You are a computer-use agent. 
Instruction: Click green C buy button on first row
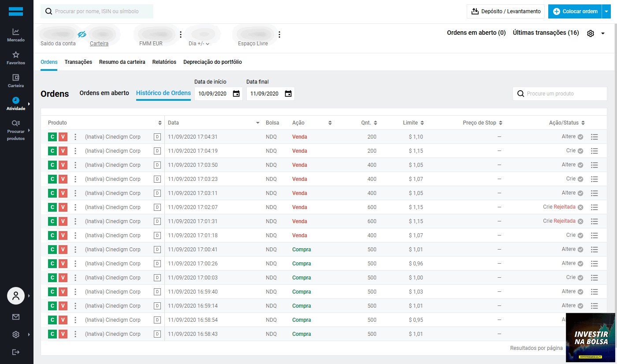[x=52, y=137]
